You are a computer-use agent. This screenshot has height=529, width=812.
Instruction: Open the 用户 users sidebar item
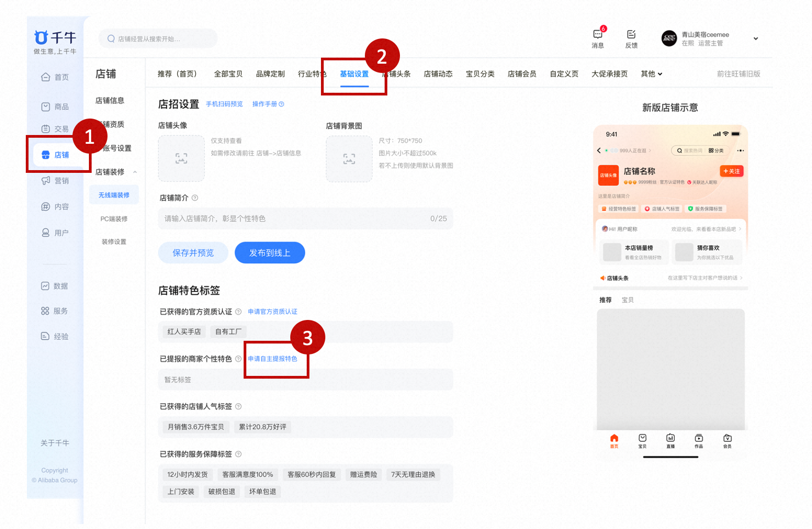click(x=55, y=233)
